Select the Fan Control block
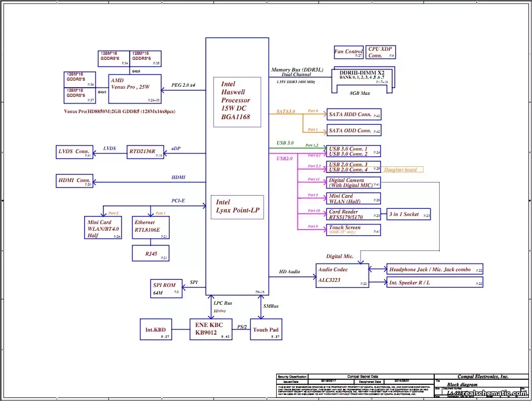 pos(349,52)
